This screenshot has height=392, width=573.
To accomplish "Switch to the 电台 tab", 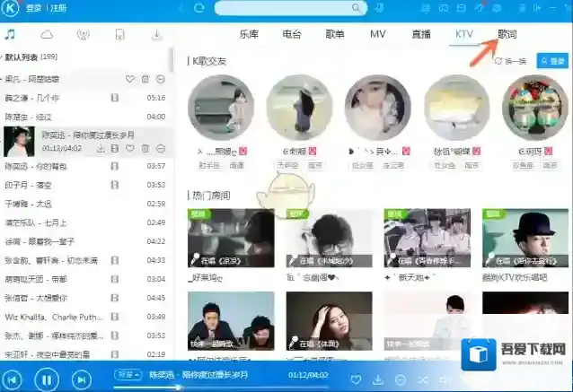I will [x=292, y=34].
